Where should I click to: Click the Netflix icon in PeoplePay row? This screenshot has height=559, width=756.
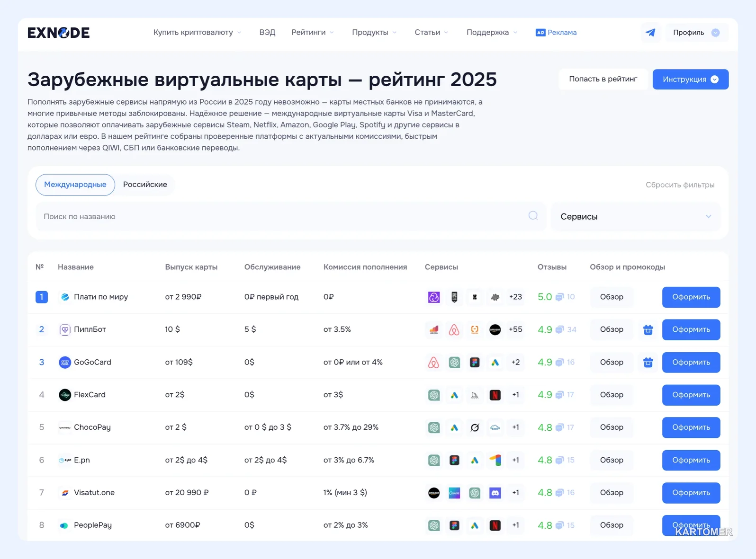point(495,525)
